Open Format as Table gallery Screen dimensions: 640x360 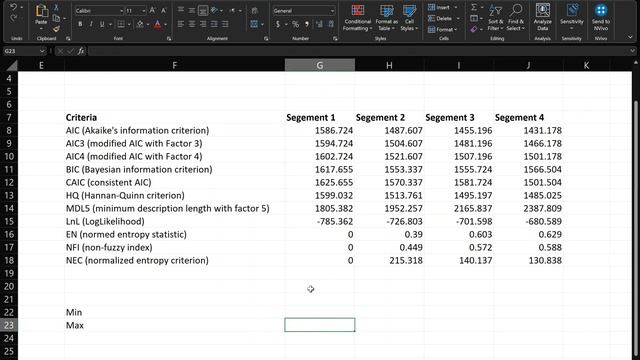pos(386,18)
